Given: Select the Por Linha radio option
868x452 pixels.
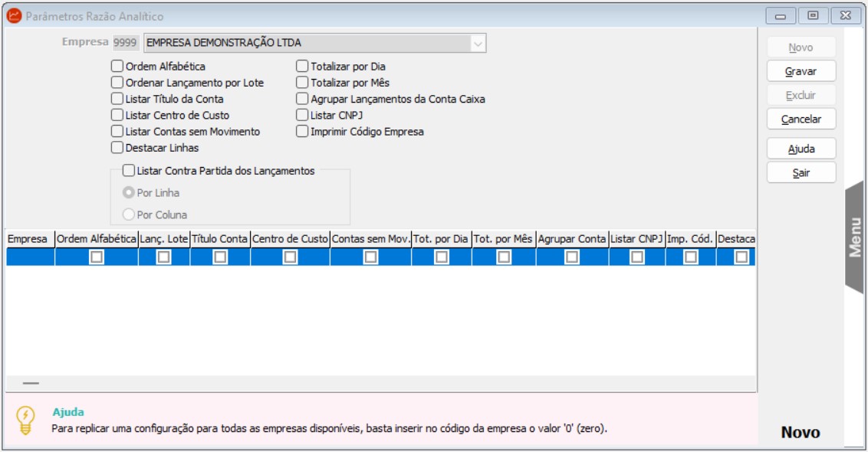Looking at the screenshot, I should (x=128, y=192).
